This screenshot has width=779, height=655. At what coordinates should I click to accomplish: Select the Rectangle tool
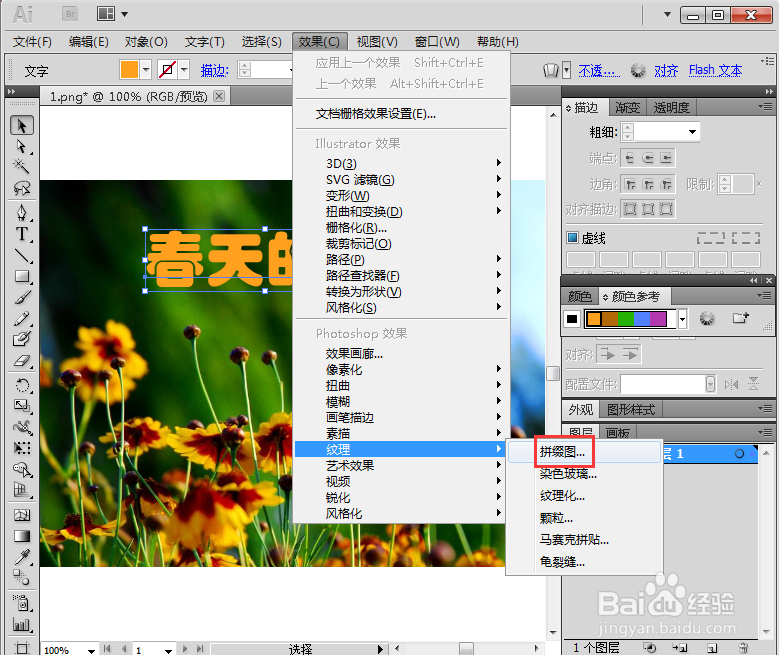point(21,276)
